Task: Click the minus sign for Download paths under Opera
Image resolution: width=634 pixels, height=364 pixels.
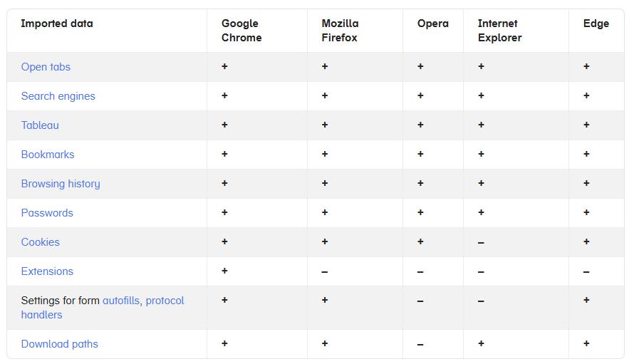Action: tap(420, 345)
